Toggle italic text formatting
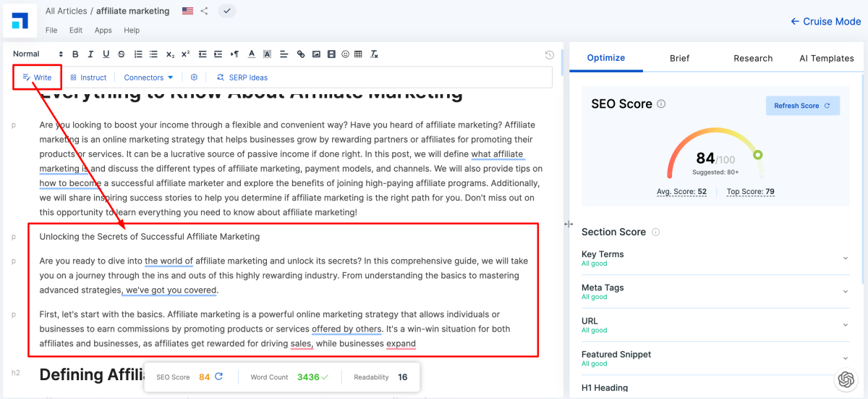The height and width of the screenshot is (399, 868). click(x=90, y=54)
